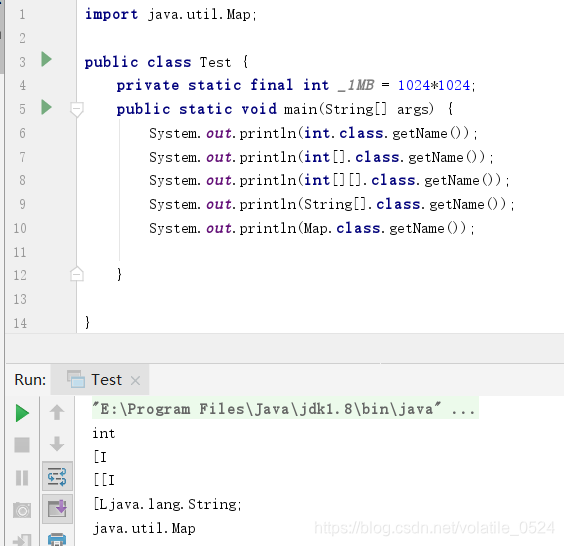Toggle scroll to end in the Run console
Screen dimensions: 564x546
(x=57, y=509)
